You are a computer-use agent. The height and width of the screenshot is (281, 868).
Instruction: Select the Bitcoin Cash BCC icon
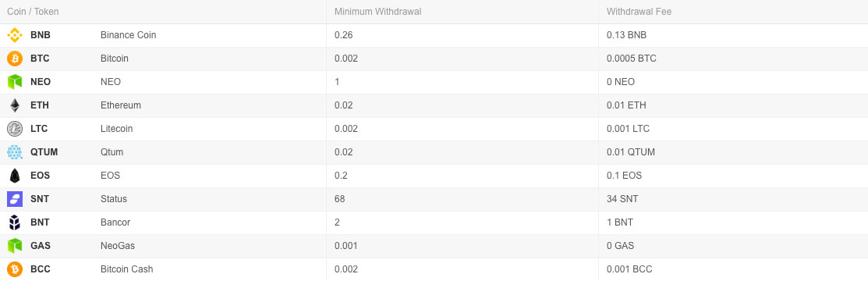14,269
